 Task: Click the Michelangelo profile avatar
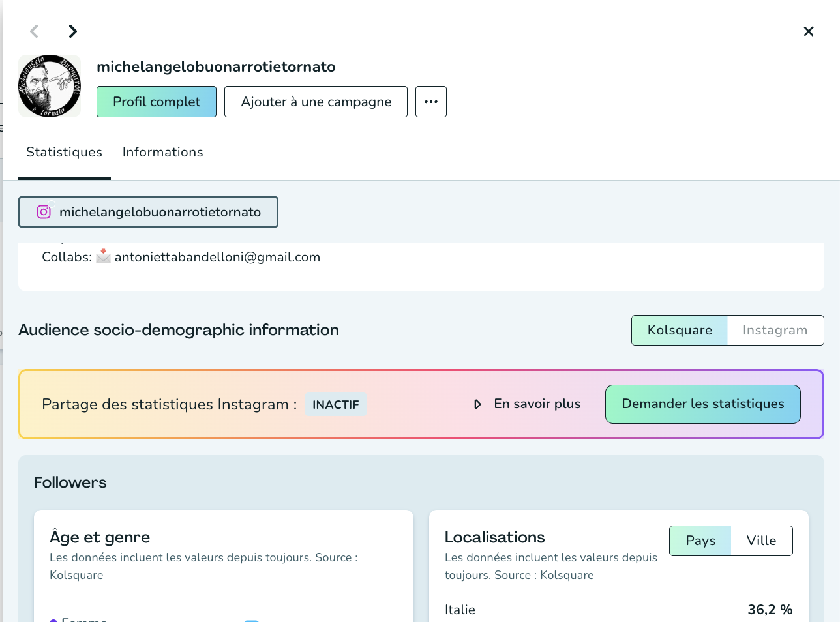(x=50, y=86)
